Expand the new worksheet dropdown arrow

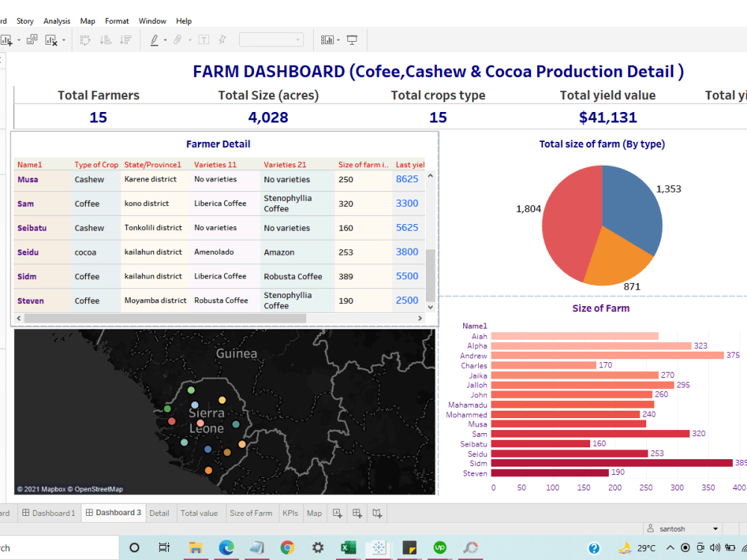pyautogui.click(x=19, y=39)
